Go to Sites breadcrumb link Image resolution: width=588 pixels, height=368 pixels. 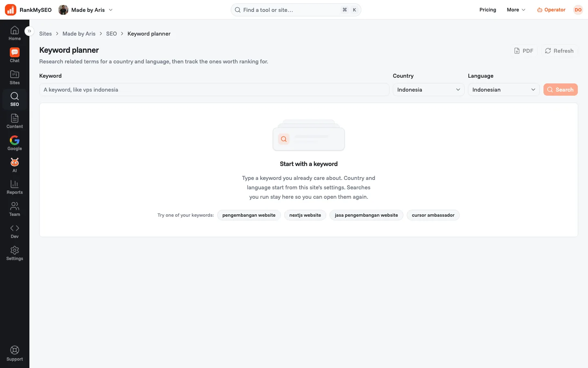pyautogui.click(x=45, y=34)
